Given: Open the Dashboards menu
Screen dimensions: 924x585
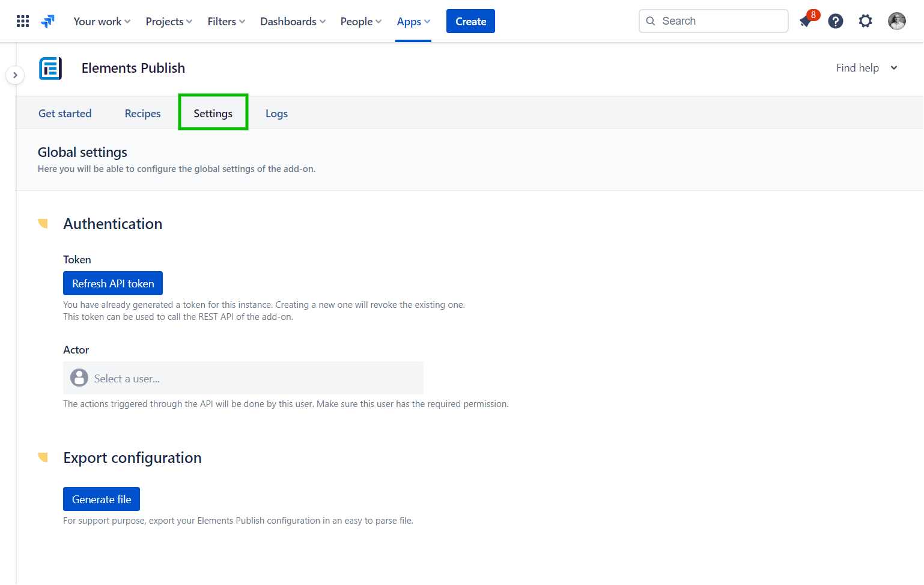Looking at the screenshot, I should (x=293, y=22).
